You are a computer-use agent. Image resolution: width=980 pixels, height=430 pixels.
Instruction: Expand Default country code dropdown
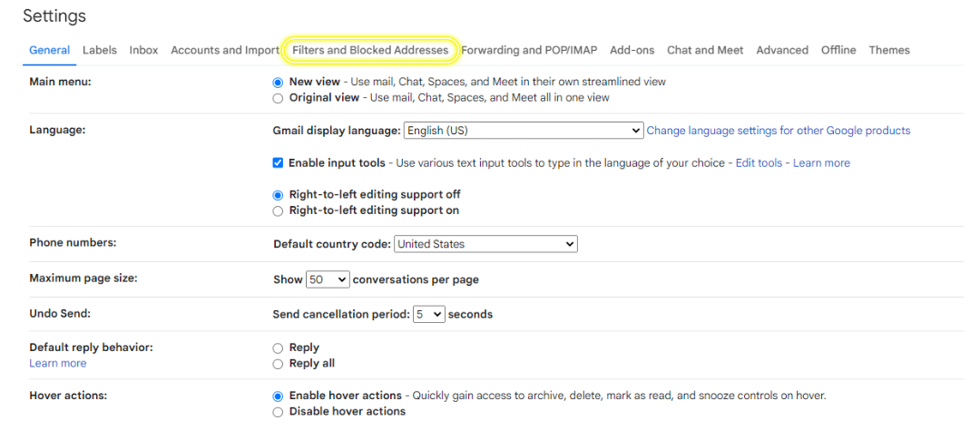[x=485, y=244]
